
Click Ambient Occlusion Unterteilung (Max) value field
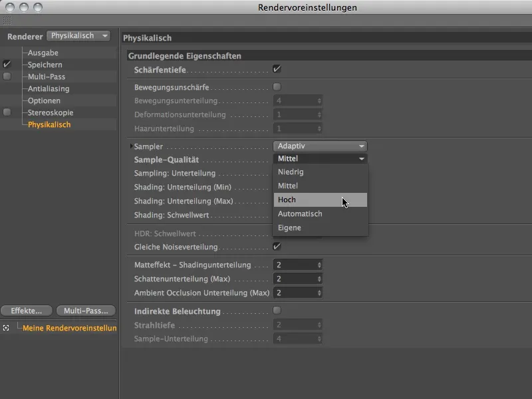click(x=295, y=293)
